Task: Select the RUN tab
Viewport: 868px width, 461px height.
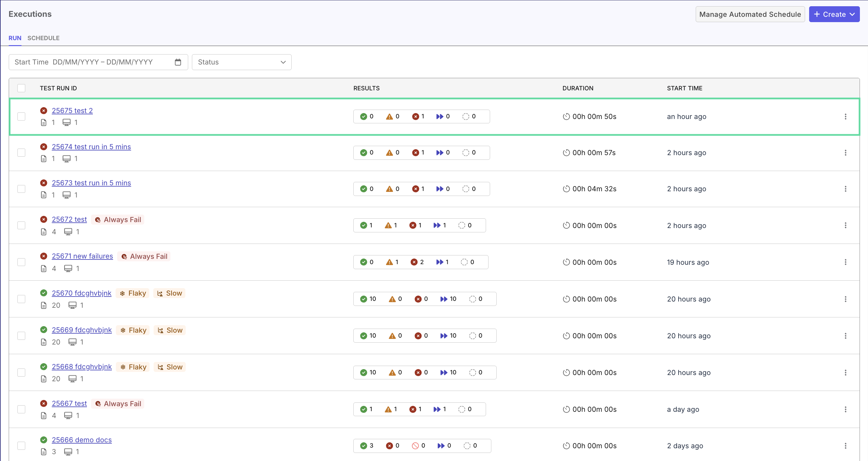Action: click(x=15, y=38)
